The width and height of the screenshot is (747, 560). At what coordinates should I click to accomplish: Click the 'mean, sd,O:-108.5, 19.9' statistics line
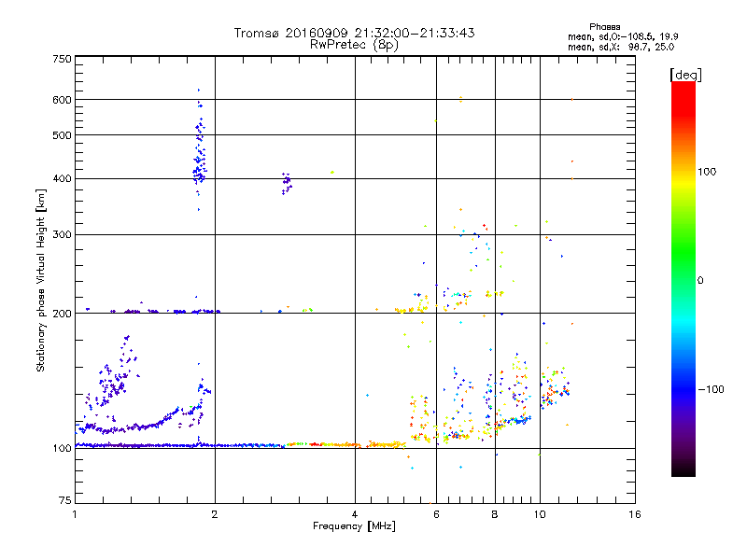click(x=623, y=36)
